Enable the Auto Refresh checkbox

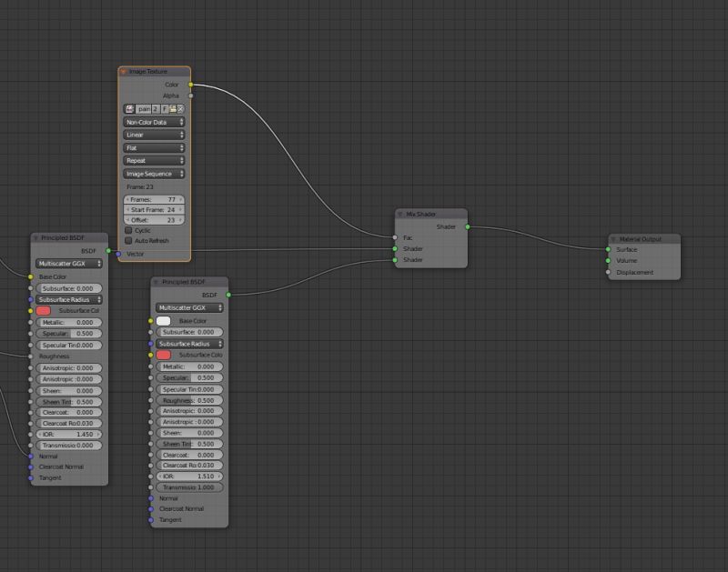tap(128, 240)
